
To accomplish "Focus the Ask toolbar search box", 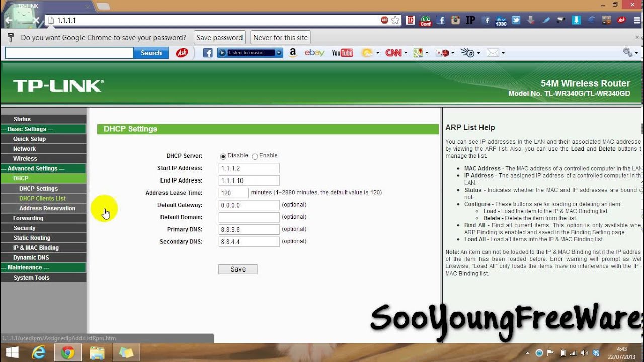I will 69,53.
